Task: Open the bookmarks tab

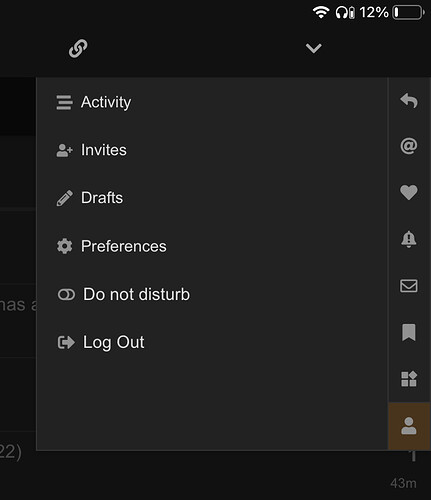Action: (409, 332)
